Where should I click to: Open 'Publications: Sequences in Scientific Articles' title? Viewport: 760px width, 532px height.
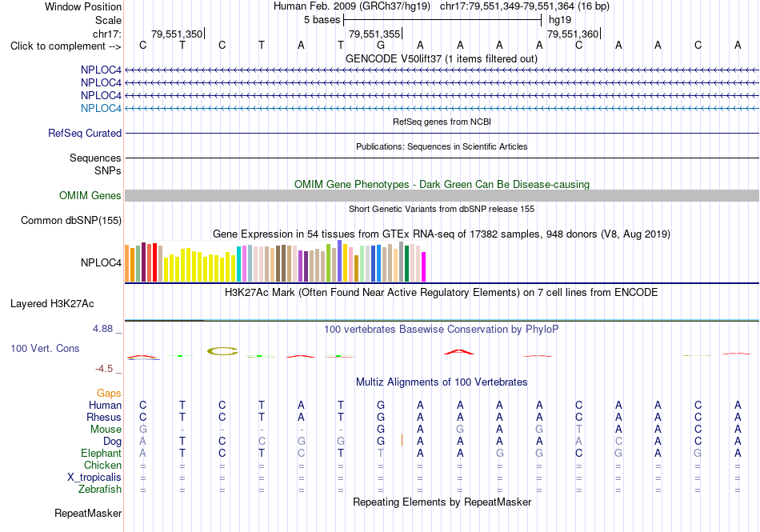click(442, 146)
